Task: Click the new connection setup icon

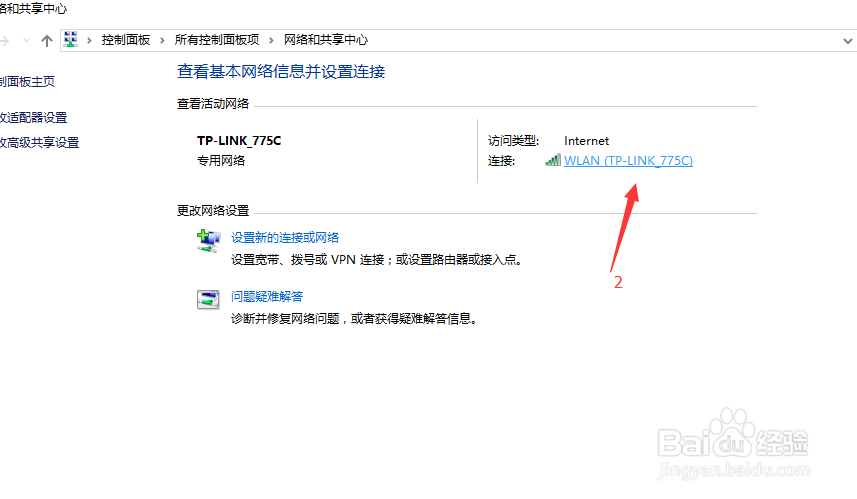Action: tap(208, 240)
